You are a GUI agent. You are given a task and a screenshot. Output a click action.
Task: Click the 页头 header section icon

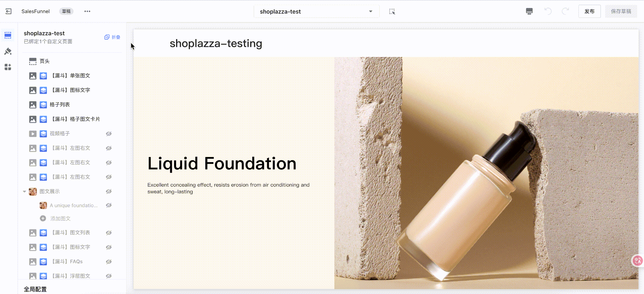(x=33, y=61)
